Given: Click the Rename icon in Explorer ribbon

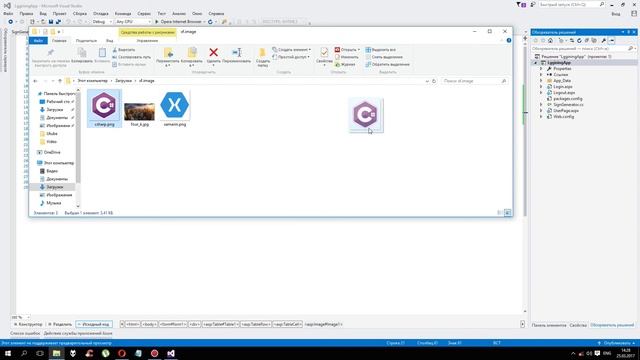Looking at the screenshot, I should [237, 52].
